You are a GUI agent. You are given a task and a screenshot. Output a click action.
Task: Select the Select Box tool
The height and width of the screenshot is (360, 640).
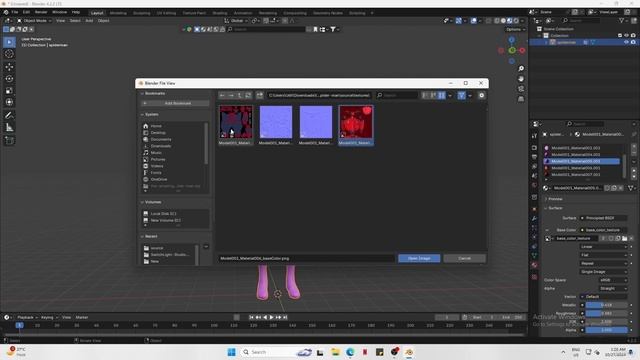click(9, 42)
